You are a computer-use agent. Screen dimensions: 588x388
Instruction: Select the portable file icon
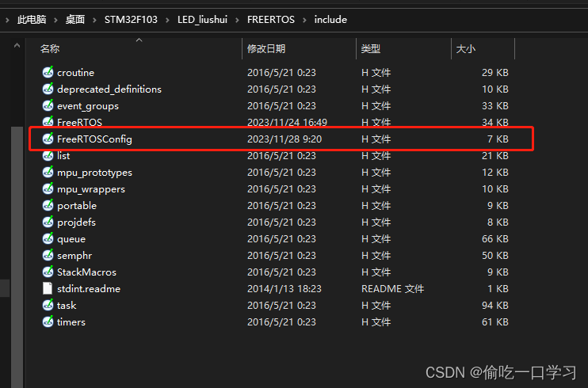pos(48,205)
